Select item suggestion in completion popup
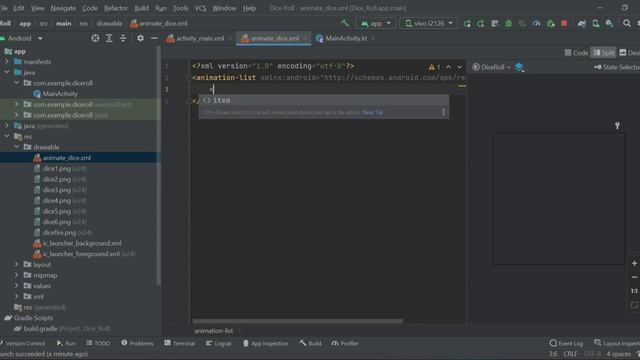640x360 pixels. (323, 100)
